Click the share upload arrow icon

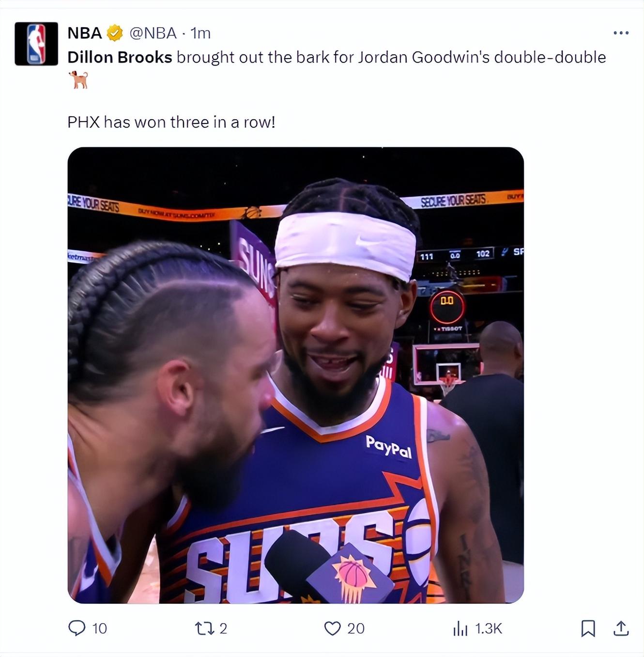[x=621, y=628]
